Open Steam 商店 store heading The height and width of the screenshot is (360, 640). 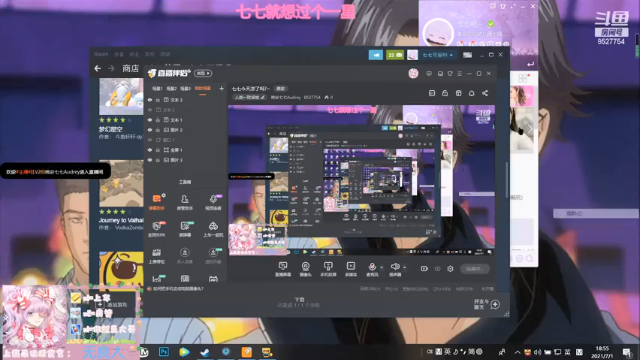pos(131,68)
